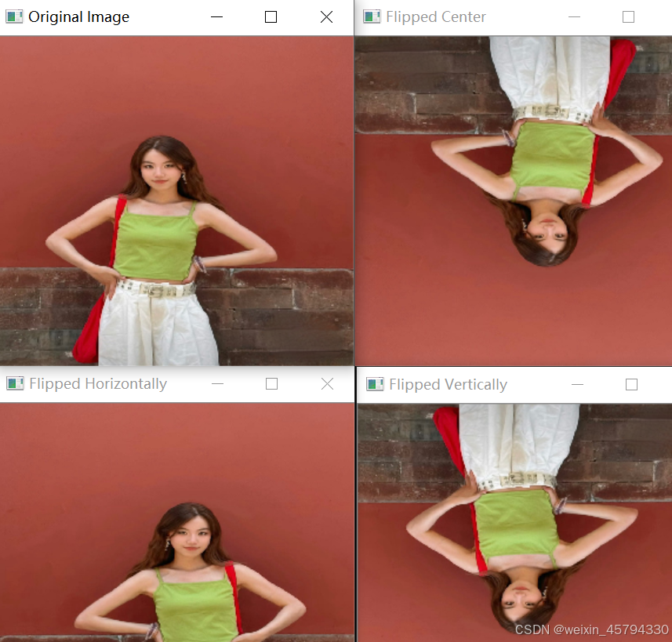Screen dimensions: 672x642
Task: Click the Flipped Vertically window app icon
Action: (375, 384)
